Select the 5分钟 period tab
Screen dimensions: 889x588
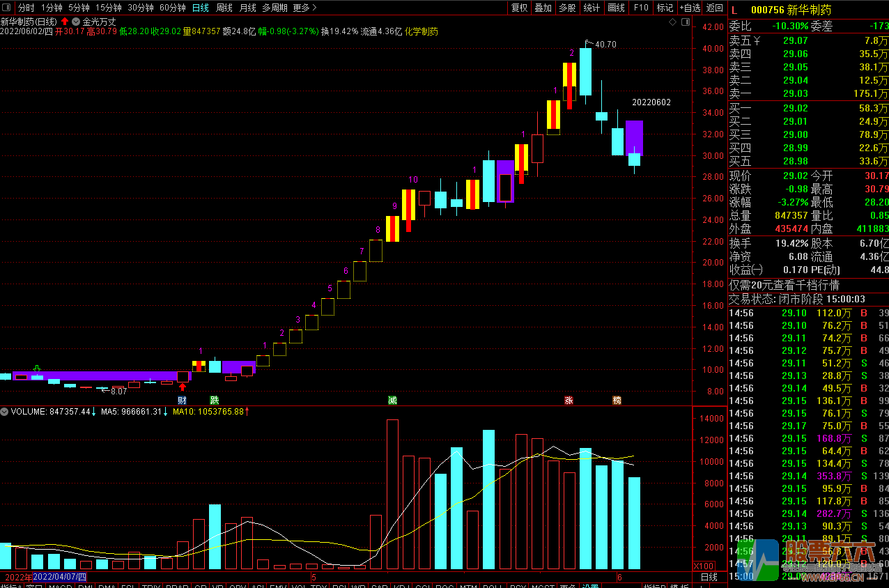click(x=79, y=8)
